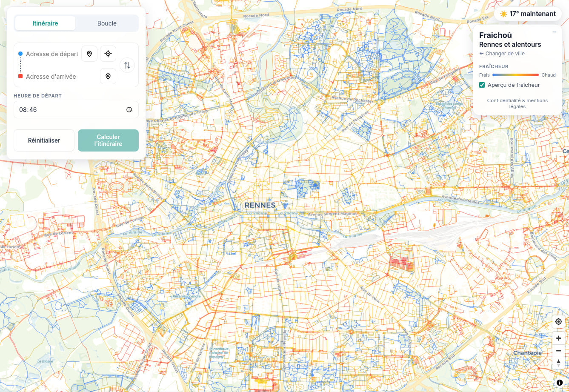Click the Chantepie label on the map
569x392 pixels.
tap(527, 353)
